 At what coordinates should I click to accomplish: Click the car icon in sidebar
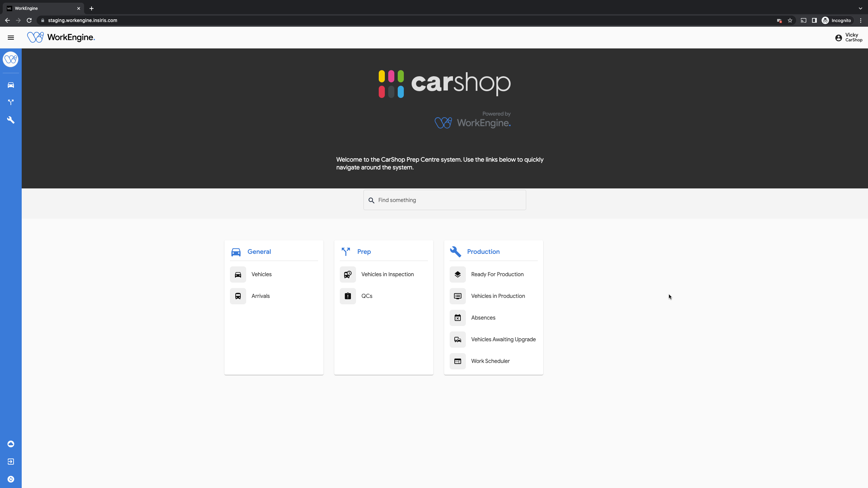coord(11,85)
